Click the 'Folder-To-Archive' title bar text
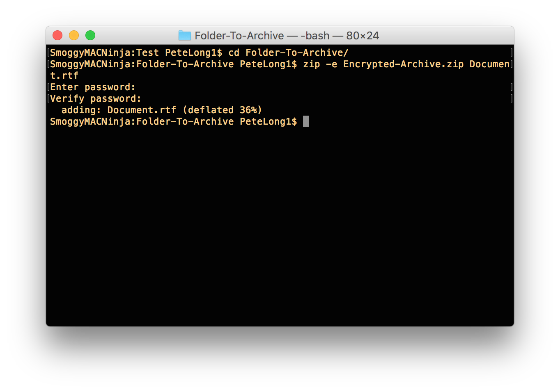The height and width of the screenshot is (392, 560). pyautogui.click(x=239, y=36)
